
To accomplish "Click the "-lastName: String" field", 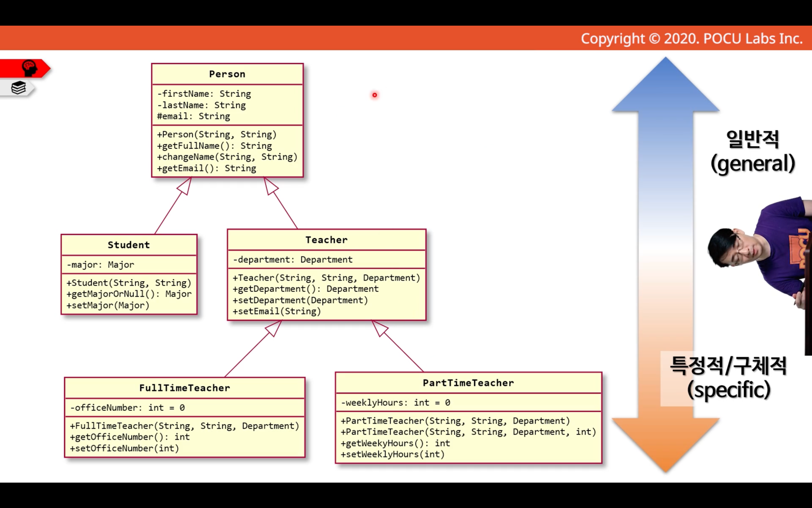I will (201, 105).
